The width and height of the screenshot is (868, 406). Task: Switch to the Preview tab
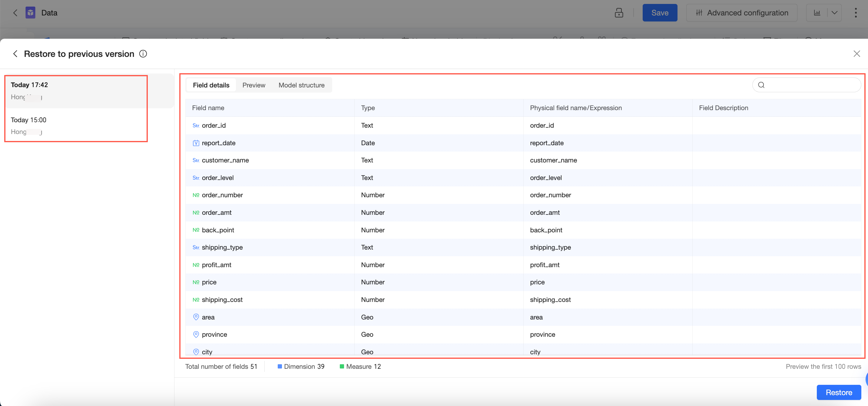(254, 85)
